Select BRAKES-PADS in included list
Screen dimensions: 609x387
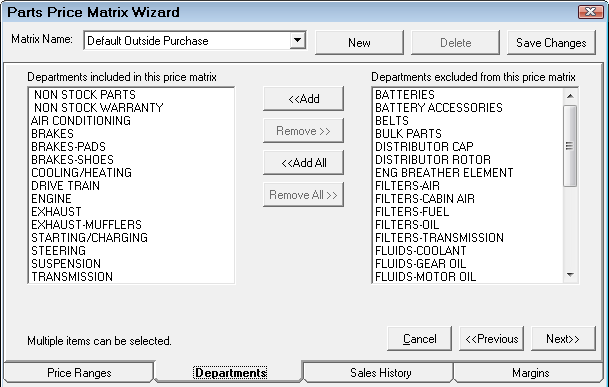pos(131,147)
